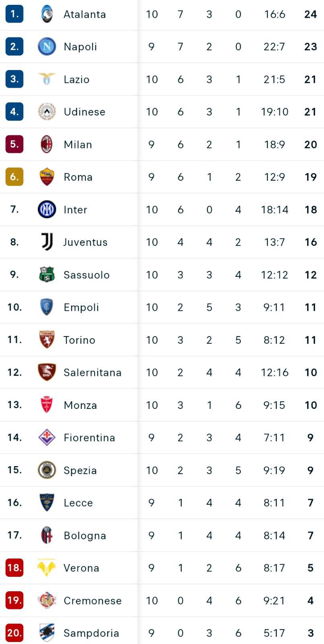
Task: Click the red position 18 badge
Action: (x=14, y=568)
